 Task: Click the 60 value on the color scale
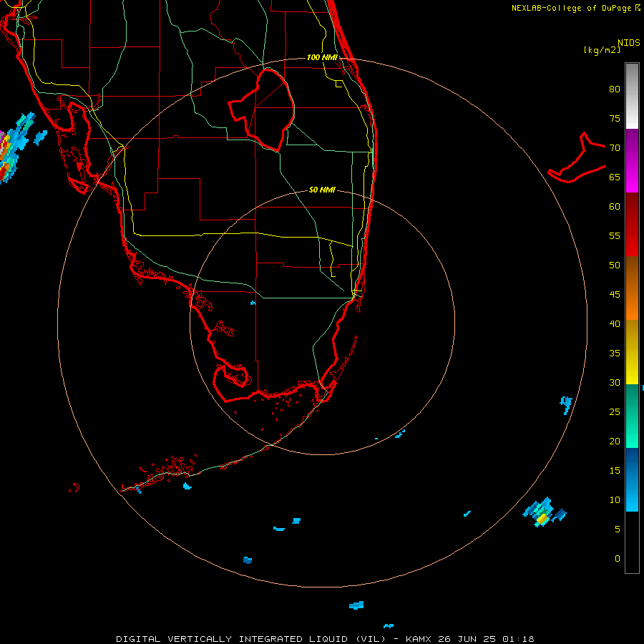(615, 207)
